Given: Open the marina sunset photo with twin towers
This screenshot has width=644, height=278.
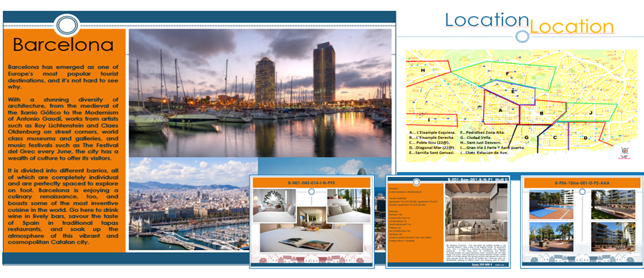Looking at the screenshot, I should [260, 93].
